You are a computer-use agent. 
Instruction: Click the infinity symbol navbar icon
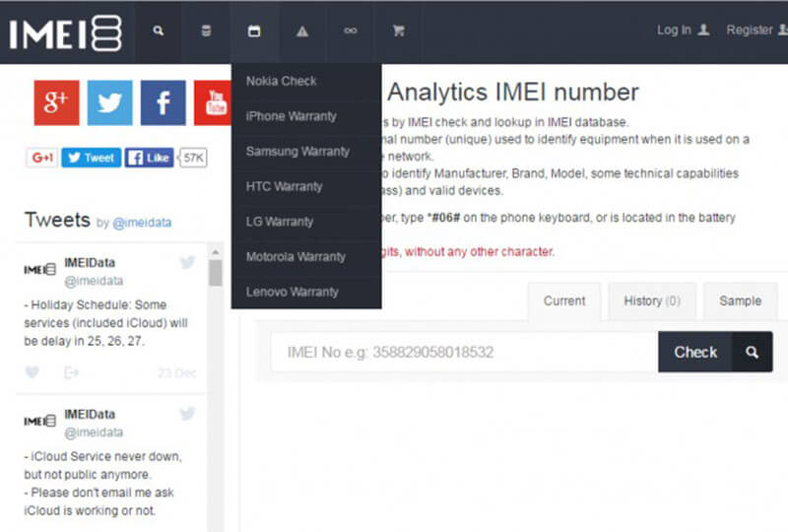[x=350, y=32]
